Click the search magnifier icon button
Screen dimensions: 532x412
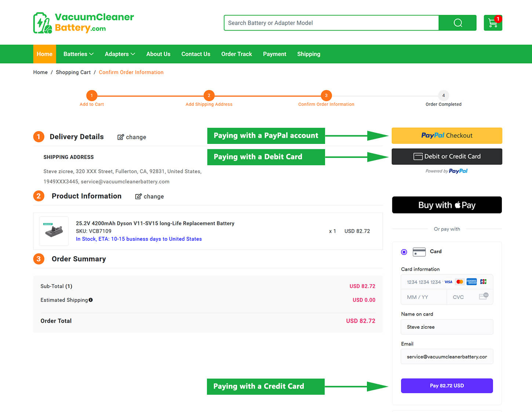click(458, 23)
